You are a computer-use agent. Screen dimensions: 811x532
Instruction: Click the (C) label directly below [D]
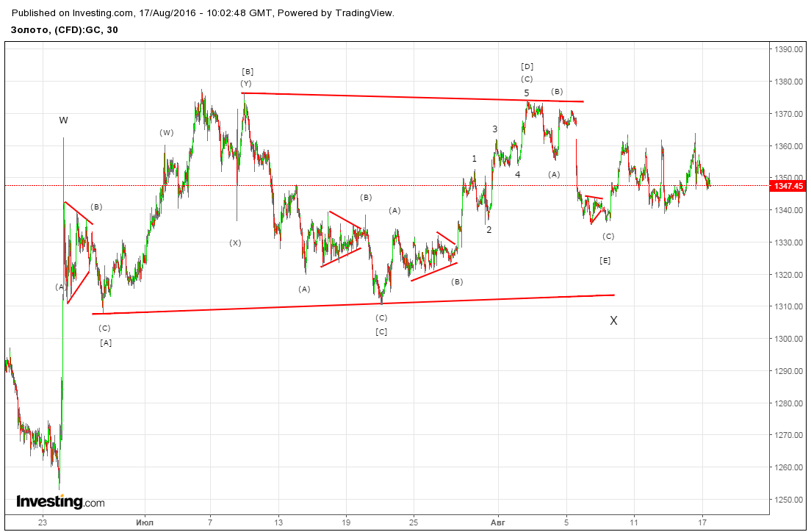527,79
